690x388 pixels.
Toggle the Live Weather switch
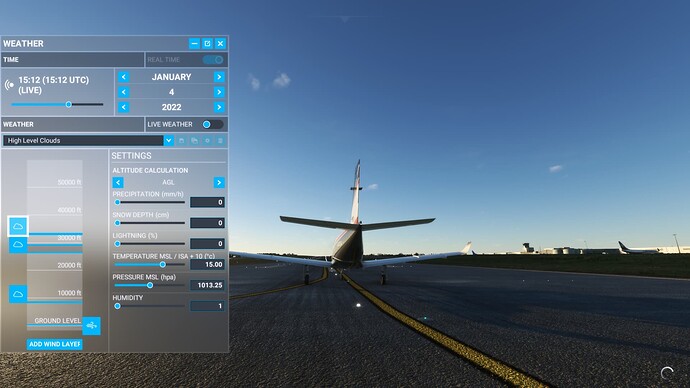pos(213,124)
